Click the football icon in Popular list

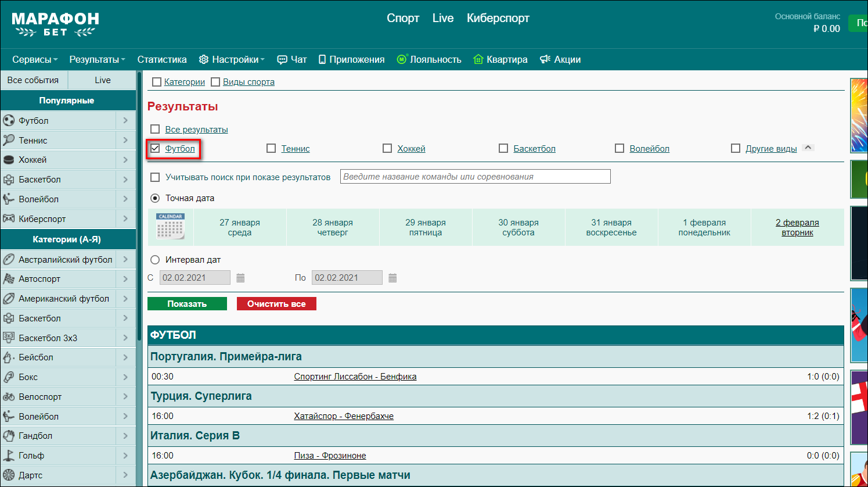[x=9, y=120]
